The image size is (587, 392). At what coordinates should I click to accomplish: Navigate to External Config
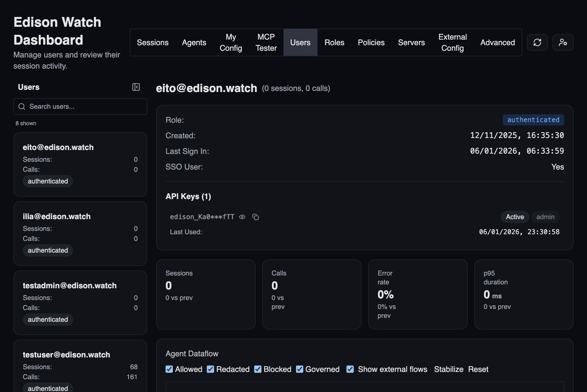pyautogui.click(x=452, y=42)
